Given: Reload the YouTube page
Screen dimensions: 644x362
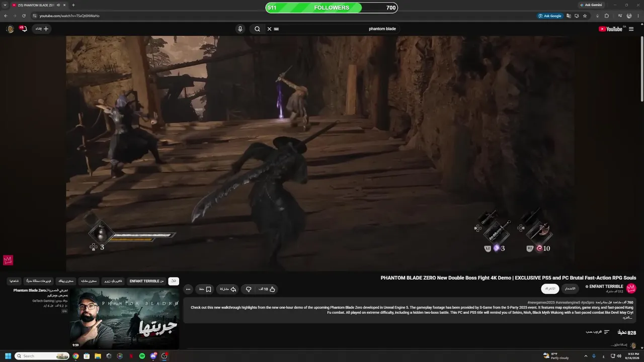Looking at the screenshot, I should pyautogui.click(x=24, y=16).
